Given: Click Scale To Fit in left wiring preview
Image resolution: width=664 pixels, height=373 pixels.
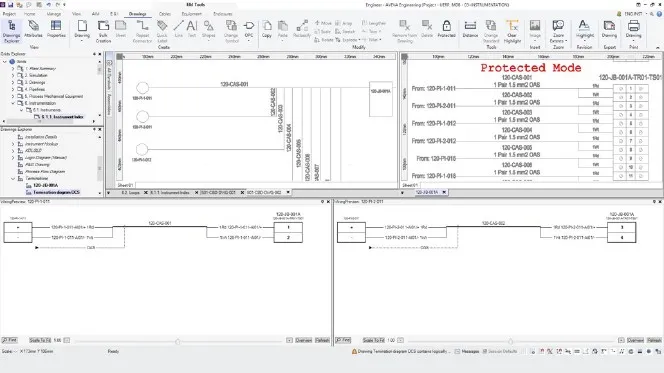Looking at the screenshot, I should [40, 340].
